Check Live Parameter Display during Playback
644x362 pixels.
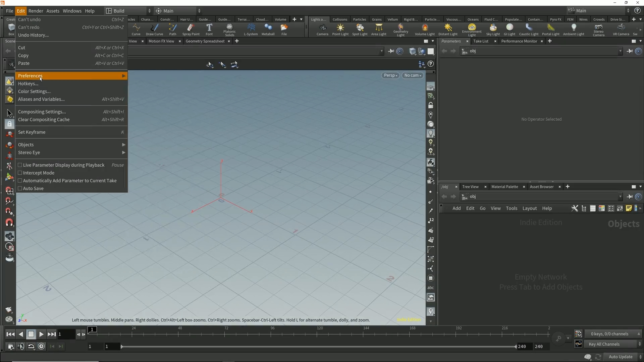20,165
